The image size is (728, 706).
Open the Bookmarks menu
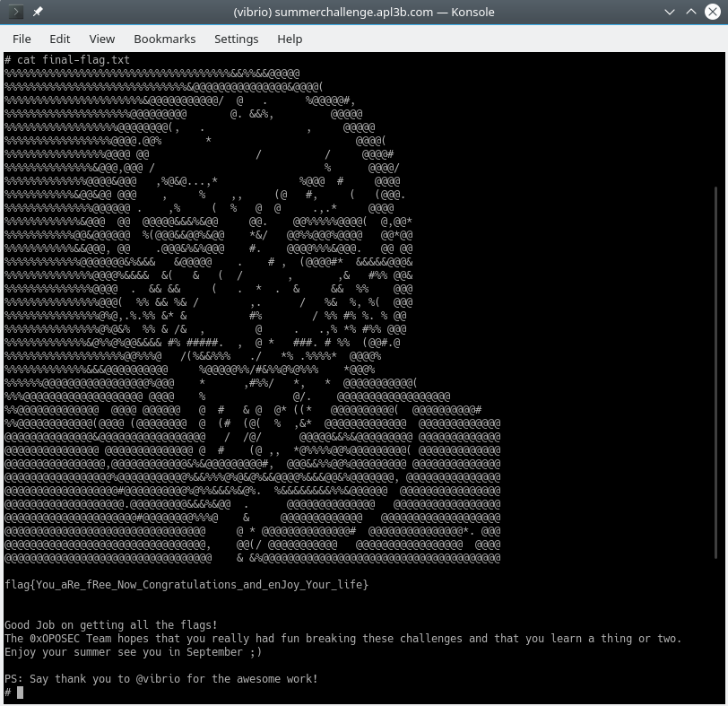[165, 39]
